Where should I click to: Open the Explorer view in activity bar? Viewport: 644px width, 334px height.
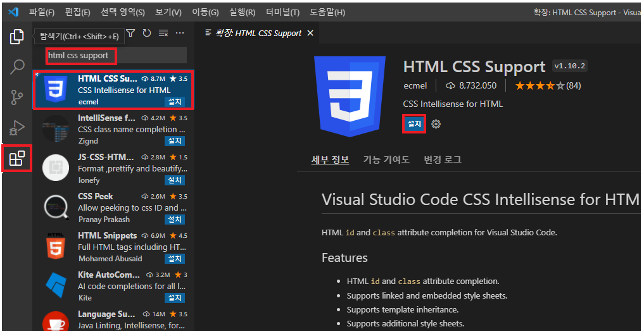16,37
